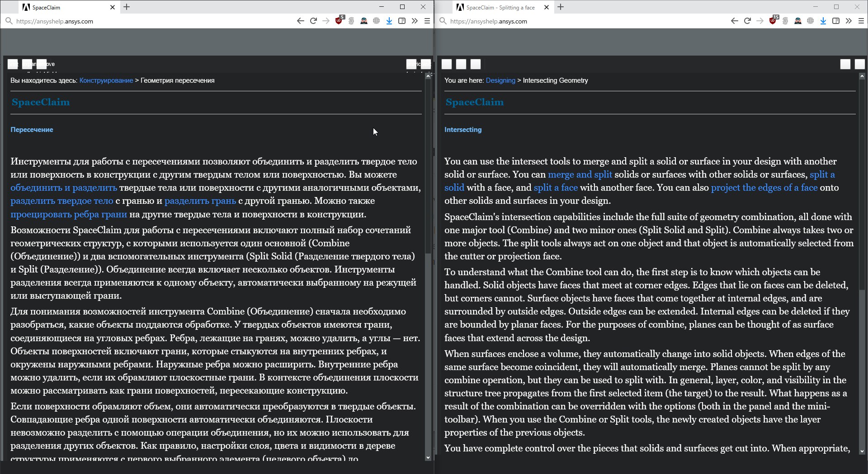Open uBlock Origin showing badge 5
Image resolution: width=868 pixels, height=474 pixels.
coord(339,20)
